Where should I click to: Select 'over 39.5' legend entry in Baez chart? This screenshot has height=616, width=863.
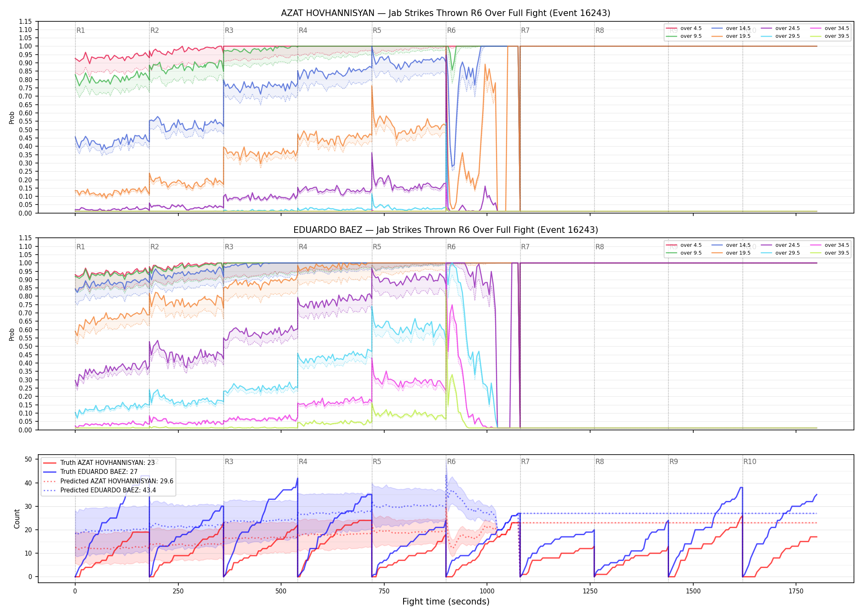[829, 253]
